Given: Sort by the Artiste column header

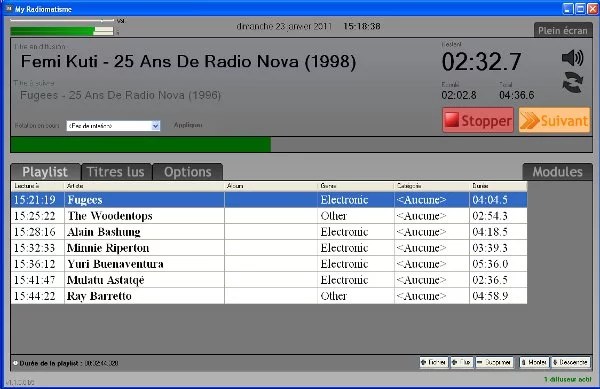Looking at the screenshot, I should tap(144, 186).
